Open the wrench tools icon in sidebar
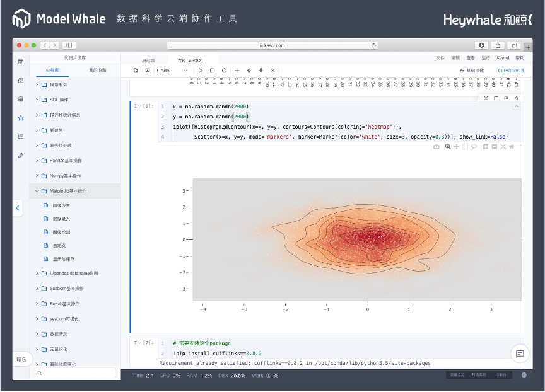Screen dimensions: 545x392 [21, 156]
